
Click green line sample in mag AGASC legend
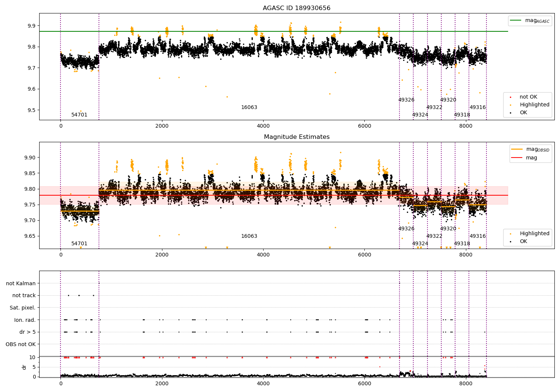(516, 21)
